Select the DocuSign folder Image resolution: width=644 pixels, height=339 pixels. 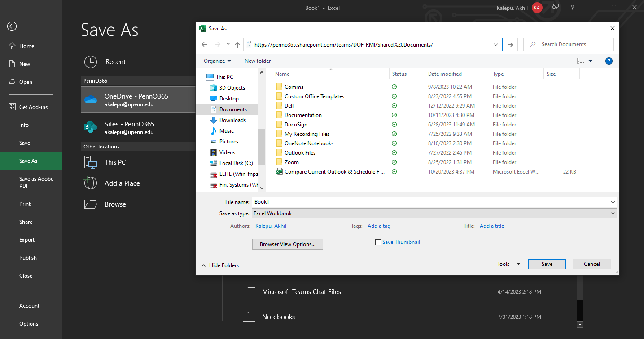(x=296, y=125)
